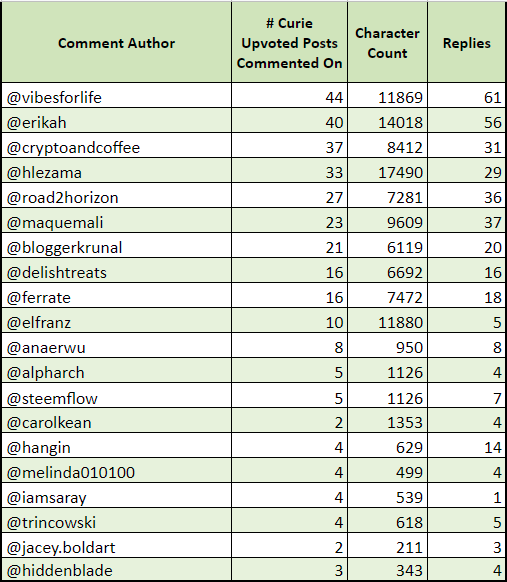The image size is (507, 582).
Task: Click the @bloggerkrunal author cell
Action: click(x=117, y=245)
